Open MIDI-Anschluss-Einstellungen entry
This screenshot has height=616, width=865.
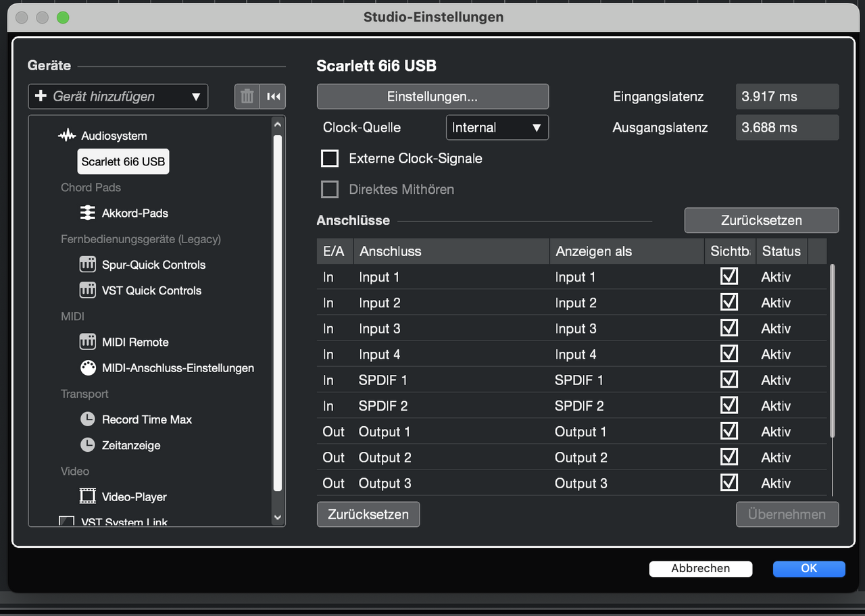tap(178, 368)
